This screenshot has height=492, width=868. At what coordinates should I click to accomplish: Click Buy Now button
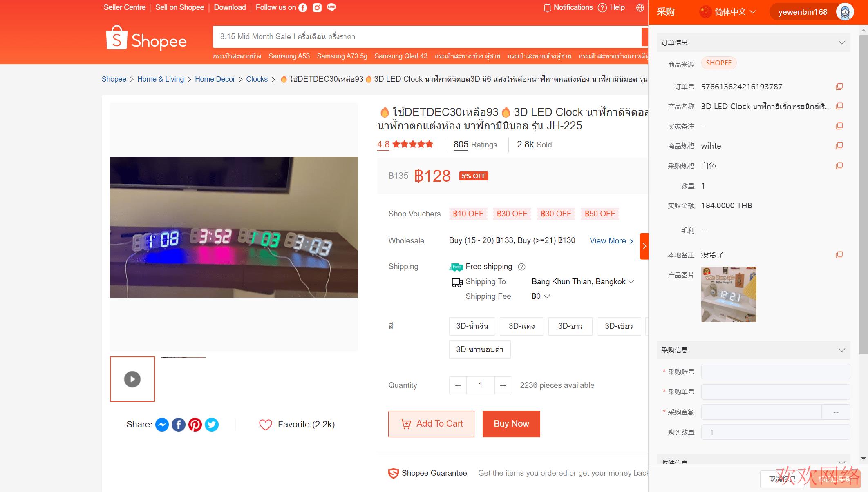(x=512, y=423)
